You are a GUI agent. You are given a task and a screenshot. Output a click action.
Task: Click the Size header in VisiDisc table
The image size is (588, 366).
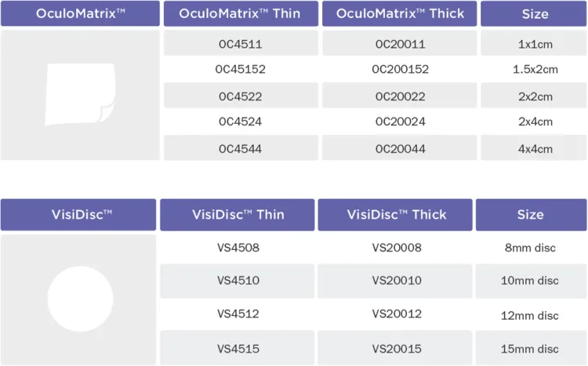(x=531, y=215)
